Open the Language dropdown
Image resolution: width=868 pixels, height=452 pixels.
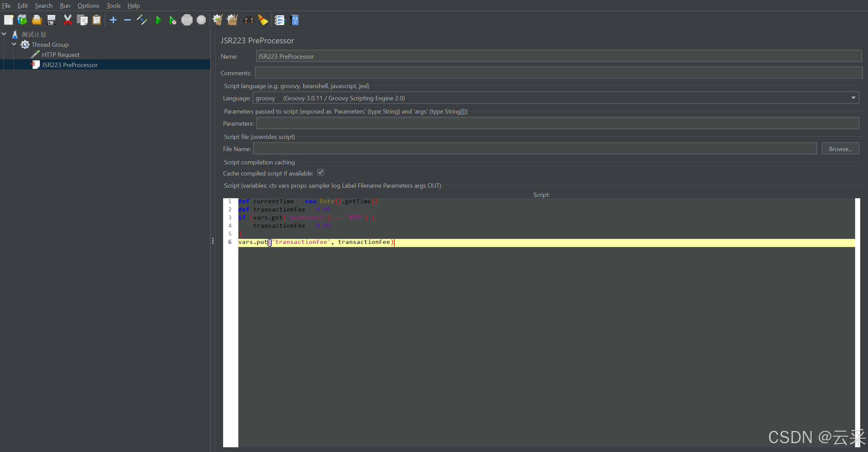(556, 98)
